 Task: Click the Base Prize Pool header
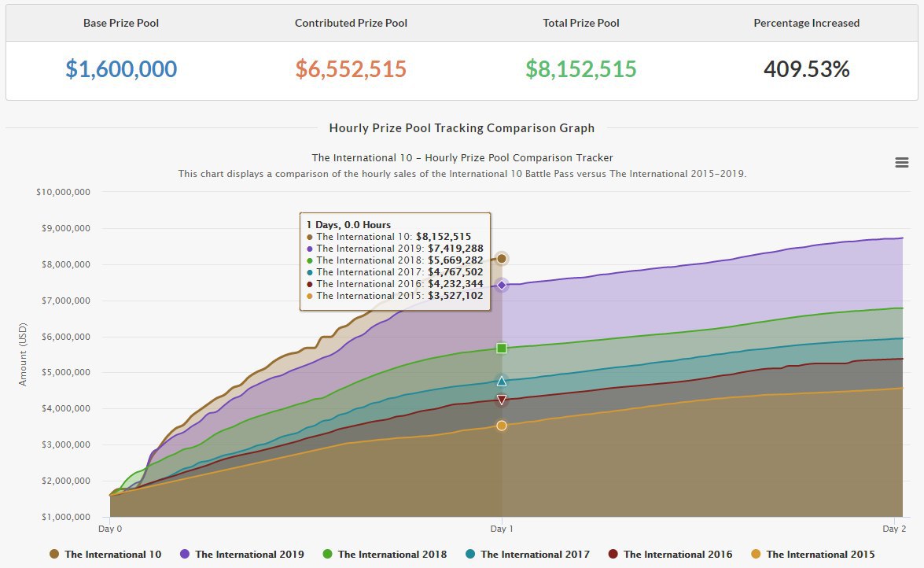121,23
